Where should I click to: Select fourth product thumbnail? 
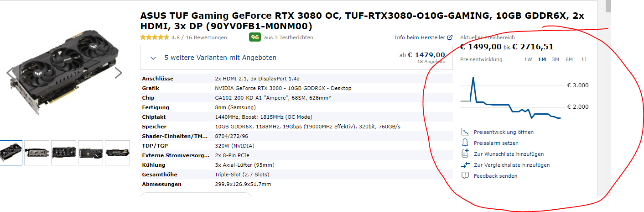pyautogui.click(x=91, y=153)
